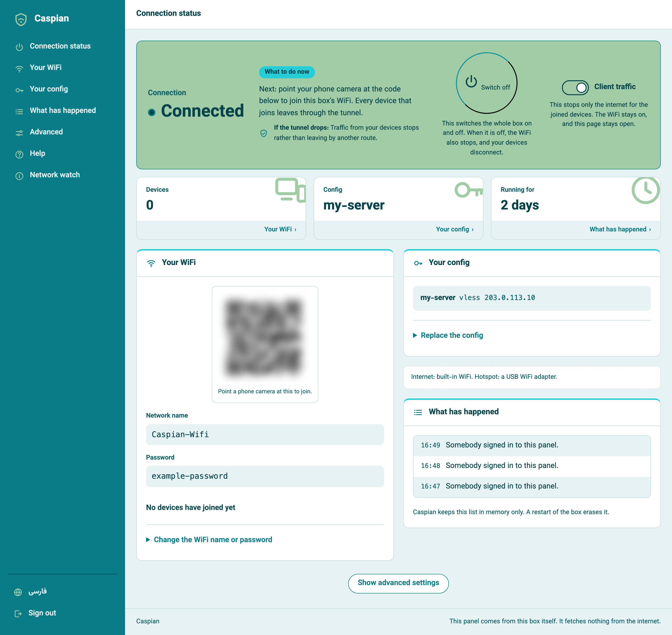
Task: Click the Caspian-Wifi network name field
Action: (x=265, y=435)
